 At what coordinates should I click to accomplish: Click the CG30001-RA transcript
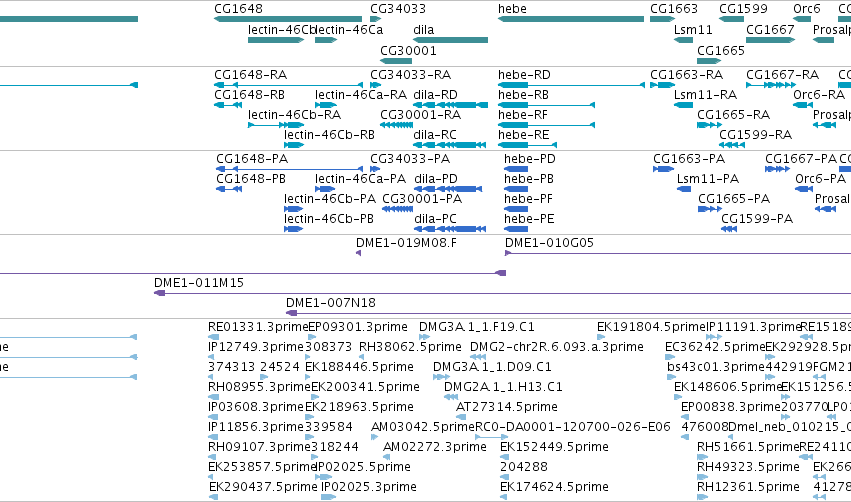pos(396,125)
